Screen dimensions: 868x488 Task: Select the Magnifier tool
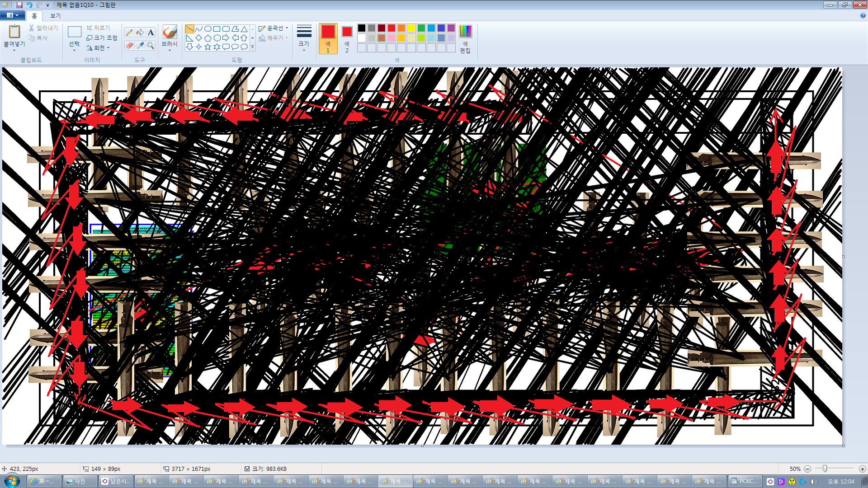coord(151,45)
